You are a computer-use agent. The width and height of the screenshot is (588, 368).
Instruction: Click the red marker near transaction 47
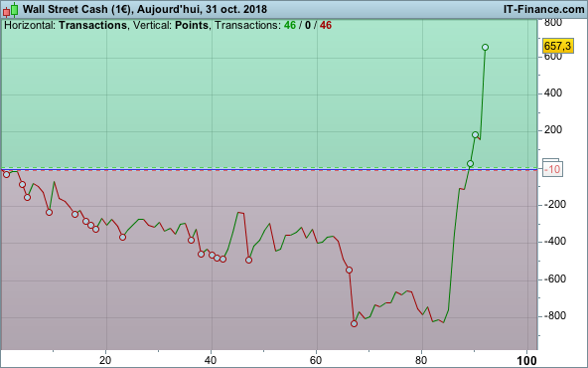click(x=248, y=260)
